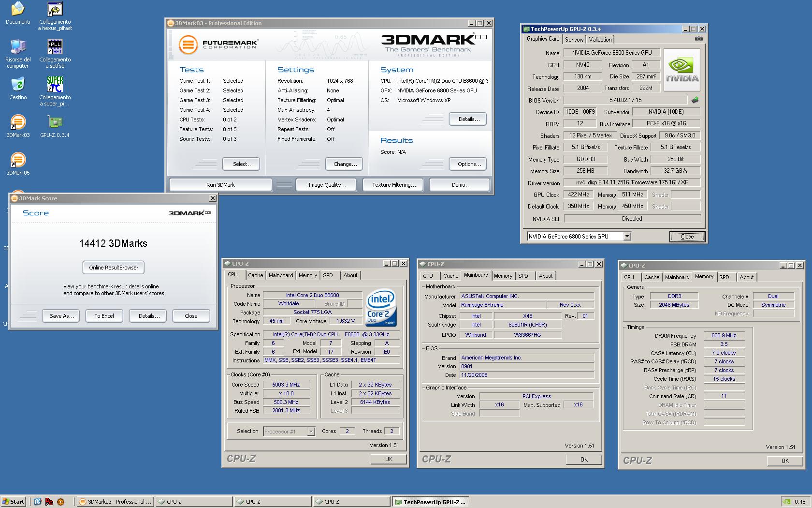
Task: Click the Intel Core 2 Duo logo
Action: (381, 307)
